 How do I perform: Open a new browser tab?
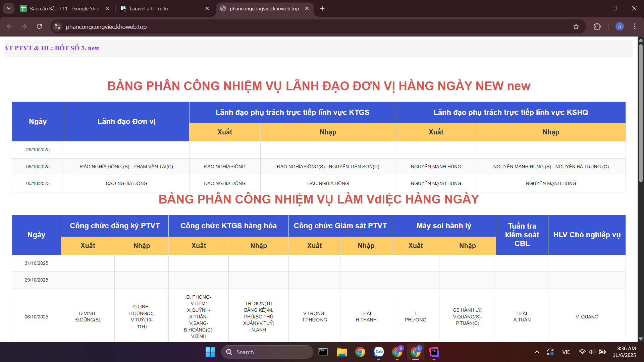(322, 8)
